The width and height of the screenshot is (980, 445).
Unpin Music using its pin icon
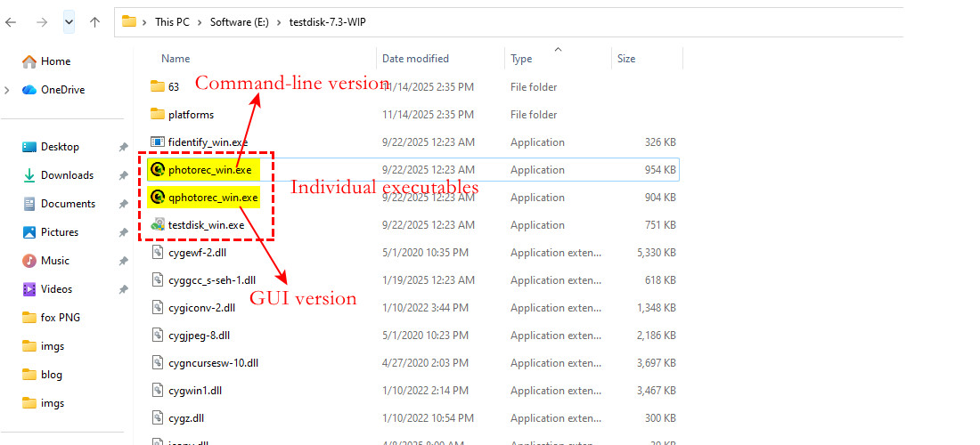(123, 261)
